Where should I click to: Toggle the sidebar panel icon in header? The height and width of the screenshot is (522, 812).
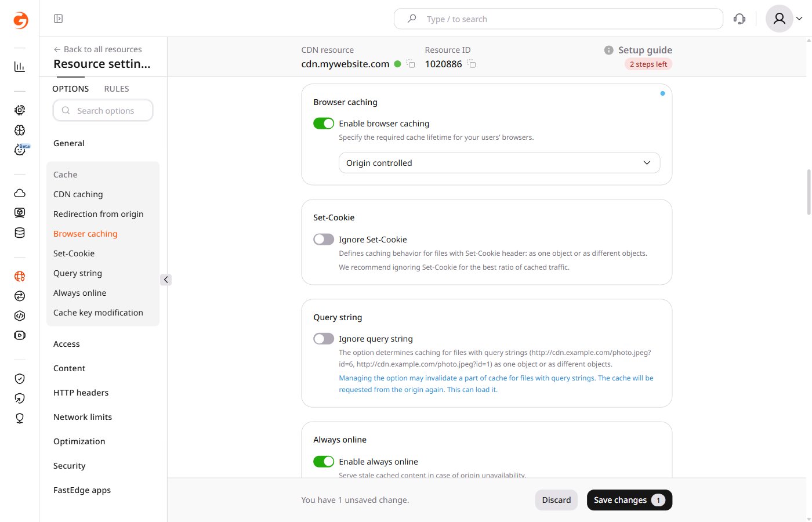coord(58,19)
